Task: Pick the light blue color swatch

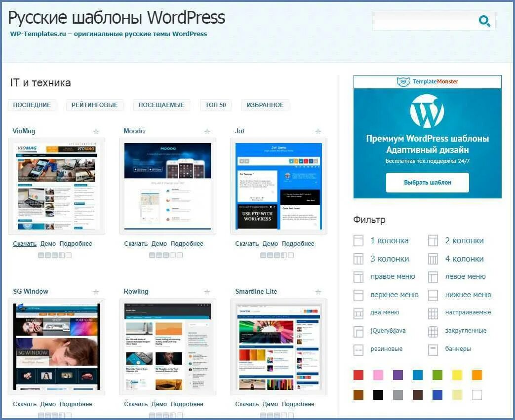Action: coord(417,375)
